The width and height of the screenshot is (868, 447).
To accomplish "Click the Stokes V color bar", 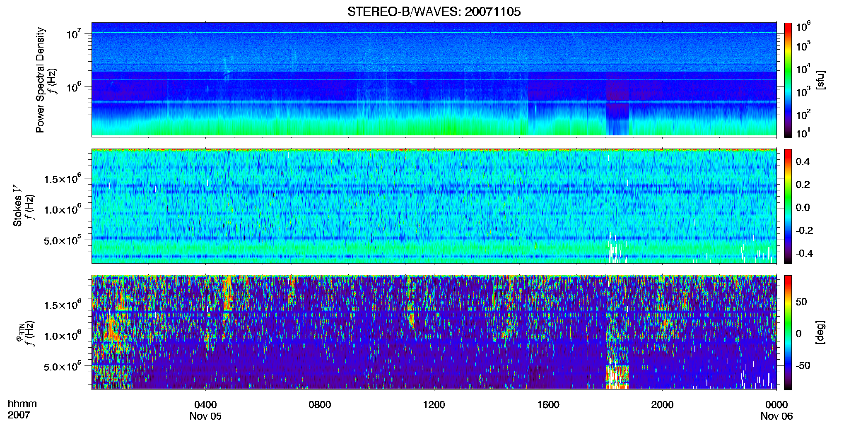I will coord(788,206).
